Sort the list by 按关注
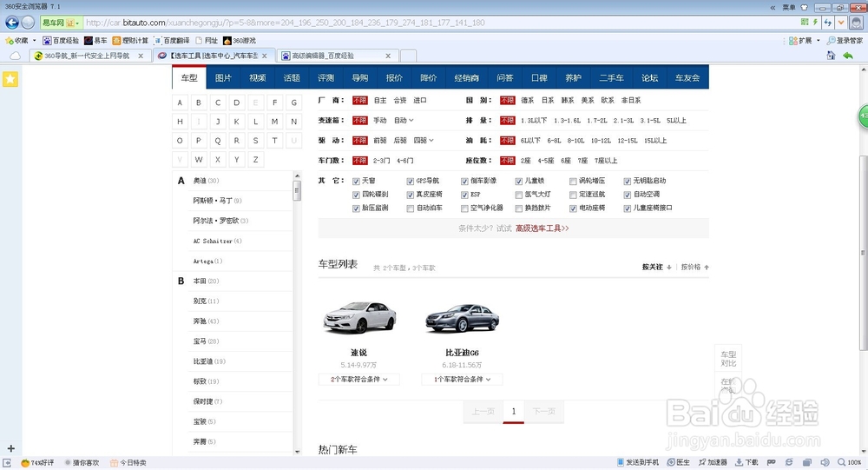 pyautogui.click(x=656, y=268)
